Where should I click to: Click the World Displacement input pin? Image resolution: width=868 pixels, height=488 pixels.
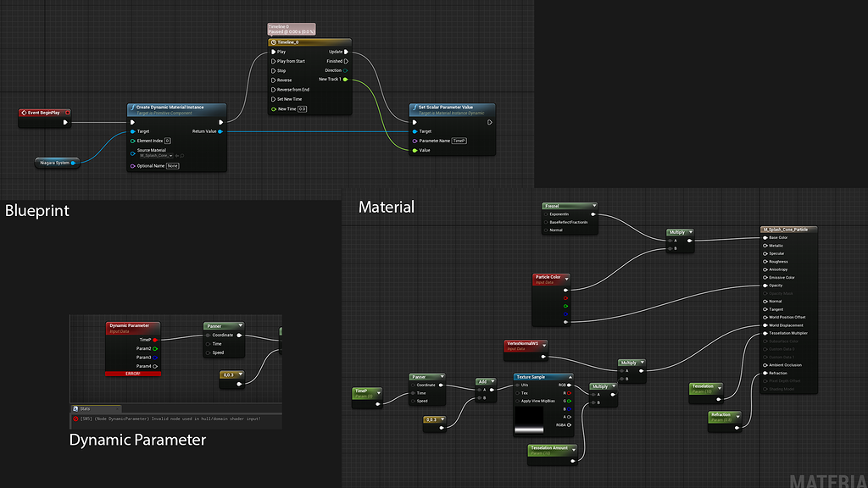[765, 325]
